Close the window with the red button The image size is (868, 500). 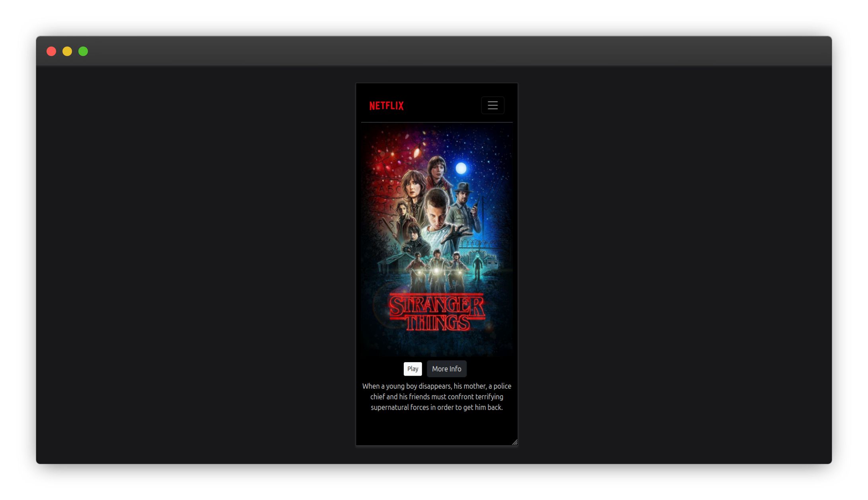[51, 51]
